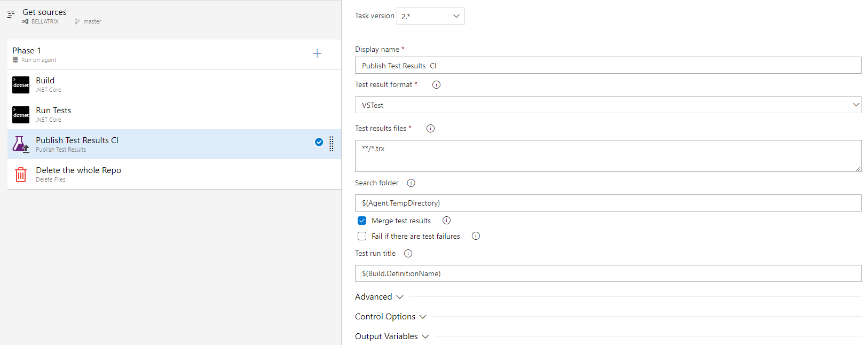Screen dimensions: 868x345
Task: Click the 'Fail if there are test failures' label
Action: 416,236
